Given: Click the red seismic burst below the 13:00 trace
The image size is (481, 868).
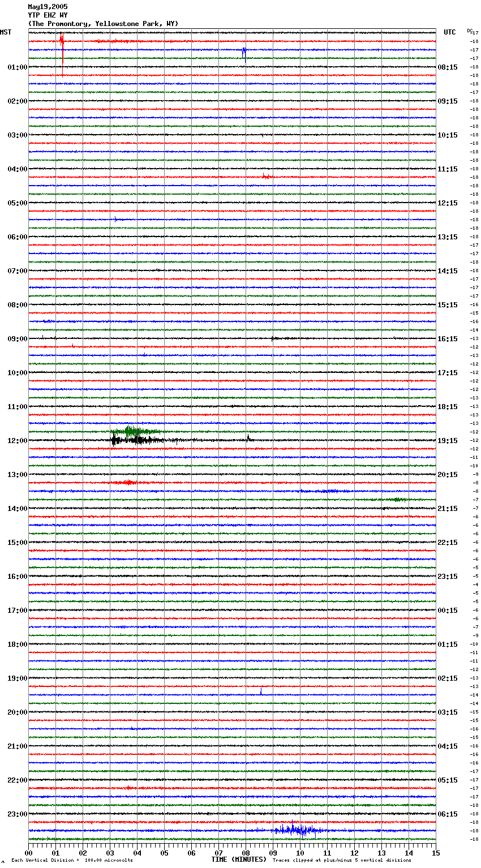Looking at the screenshot, I should (129, 483).
